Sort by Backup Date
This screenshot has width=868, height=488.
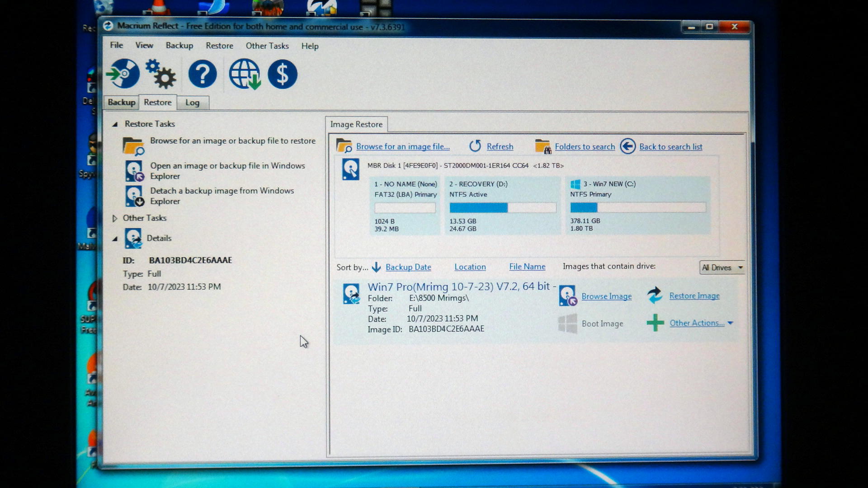[x=408, y=267]
